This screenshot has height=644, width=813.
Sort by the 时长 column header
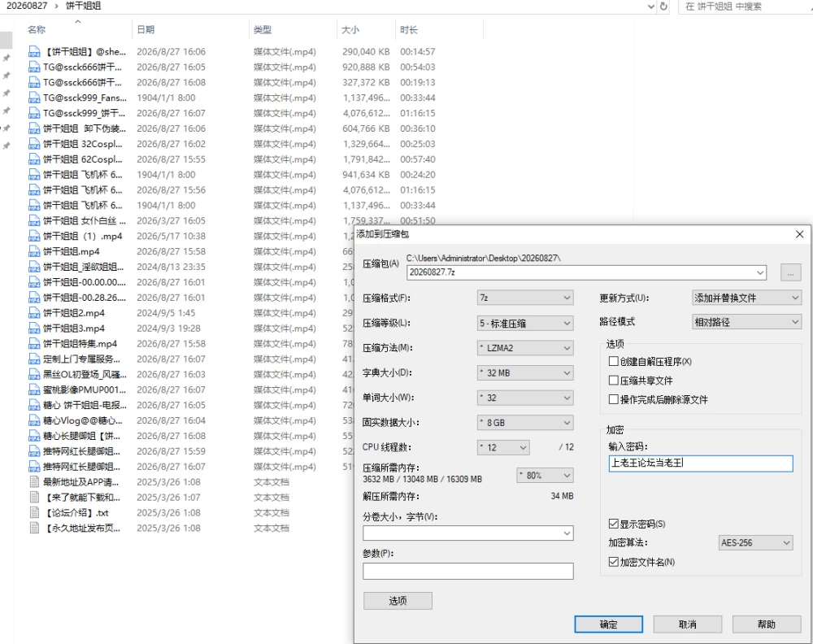coord(409,30)
